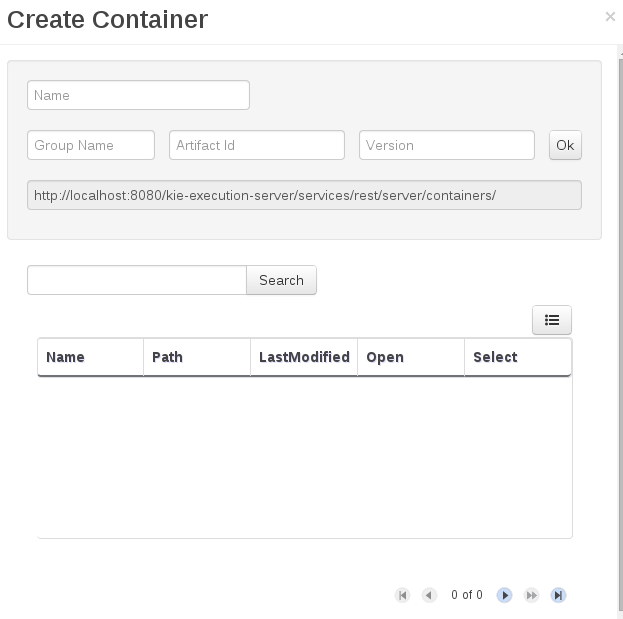Viewport: 623px width, 619px height.
Task: Sort by LastModified column header
Action: click(x=304, y=357)
